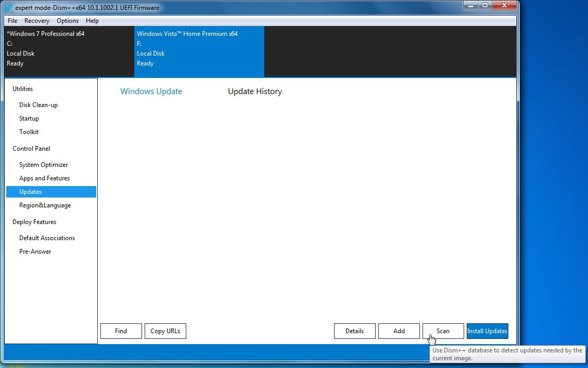This screenshot has height=368, width=588.
Task: Select the Windows 7 Professional x64 image
Action: click(x=69, y=51)
